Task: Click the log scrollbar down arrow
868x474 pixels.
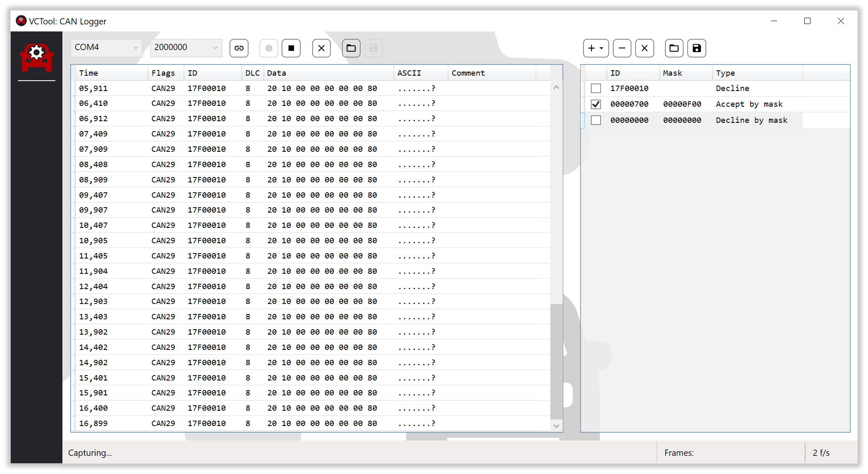Action: pos(556,426)
